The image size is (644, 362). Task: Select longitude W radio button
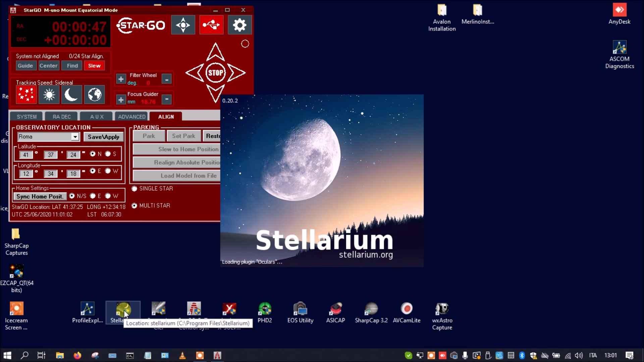click(x=108, y=171)
